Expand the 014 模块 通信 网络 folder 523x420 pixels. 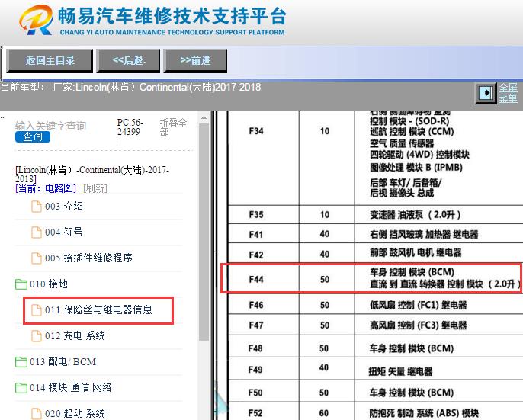tap(71, 387)
